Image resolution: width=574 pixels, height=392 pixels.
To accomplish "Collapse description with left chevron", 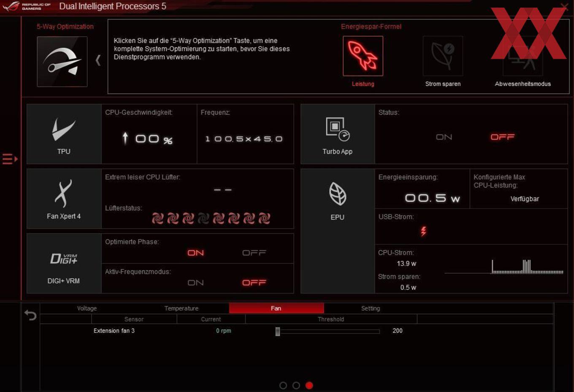I will point(98,60).
